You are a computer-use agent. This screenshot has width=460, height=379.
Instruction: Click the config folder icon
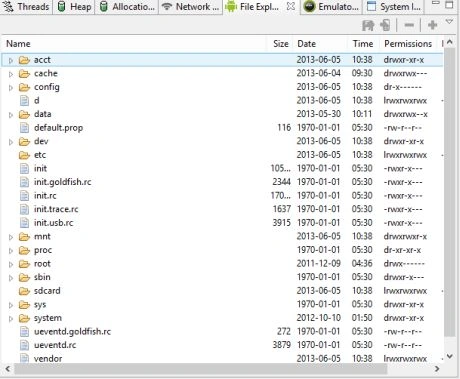[x=24, y=87]
